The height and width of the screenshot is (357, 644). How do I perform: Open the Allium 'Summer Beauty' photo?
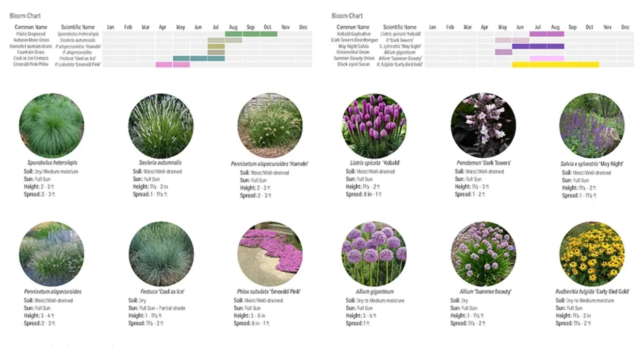[483, 254]
